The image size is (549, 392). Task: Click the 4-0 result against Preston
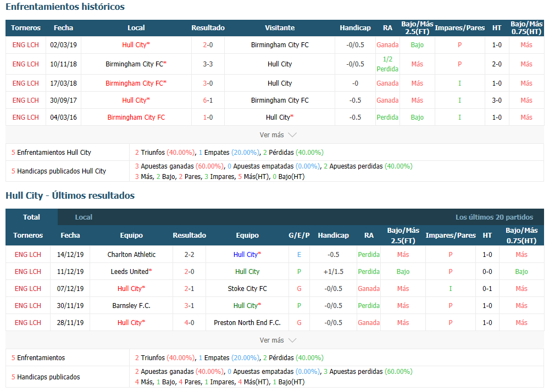tap(189, 322)
